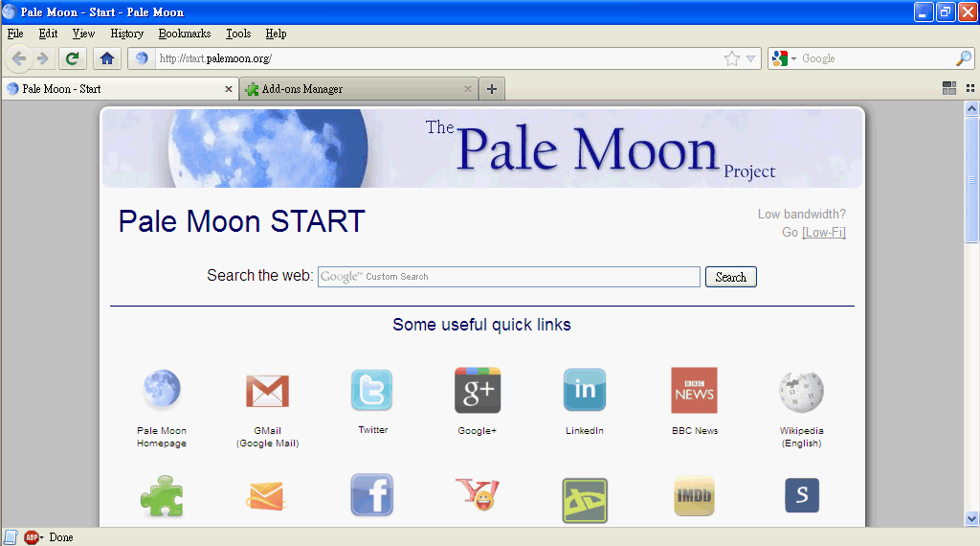Open the Wikipedia quick link icon

(801, 392)
